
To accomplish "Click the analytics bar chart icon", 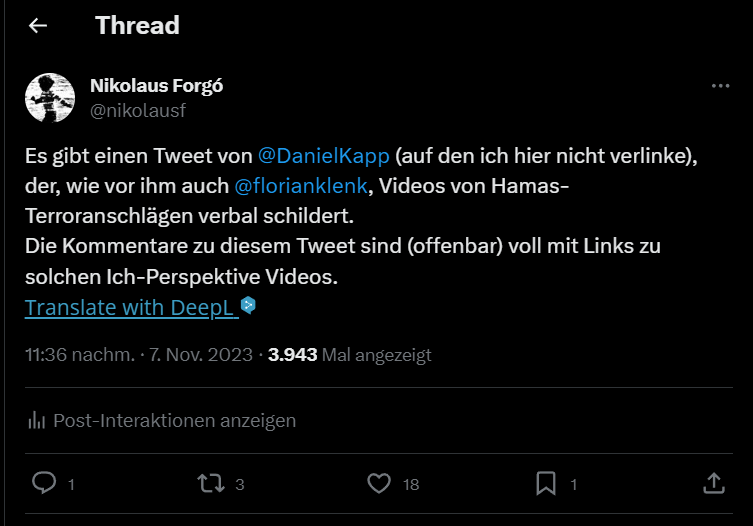I will (x=37, y=420).
